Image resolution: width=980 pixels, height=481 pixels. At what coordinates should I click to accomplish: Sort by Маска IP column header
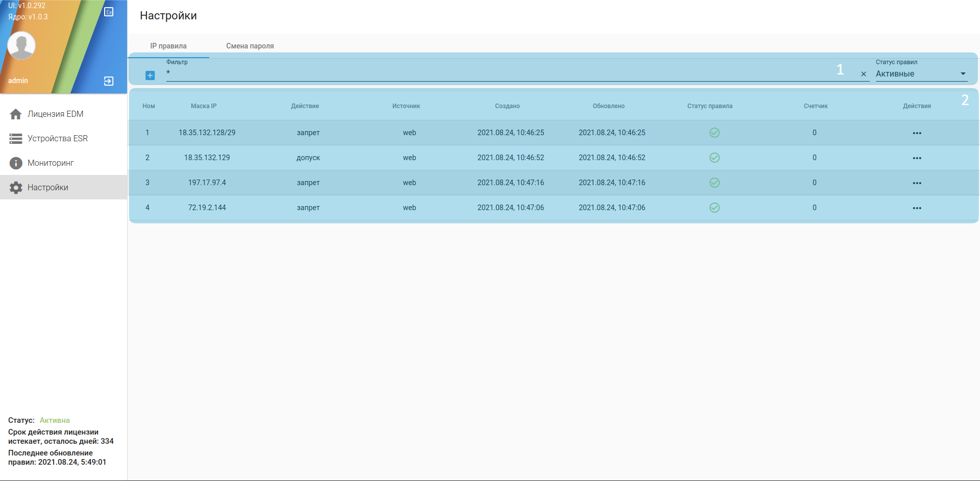click(204, 106)
